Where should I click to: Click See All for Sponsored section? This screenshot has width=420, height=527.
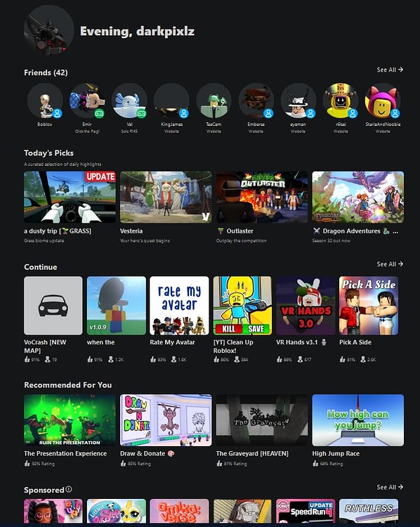[x=390, y=487]
